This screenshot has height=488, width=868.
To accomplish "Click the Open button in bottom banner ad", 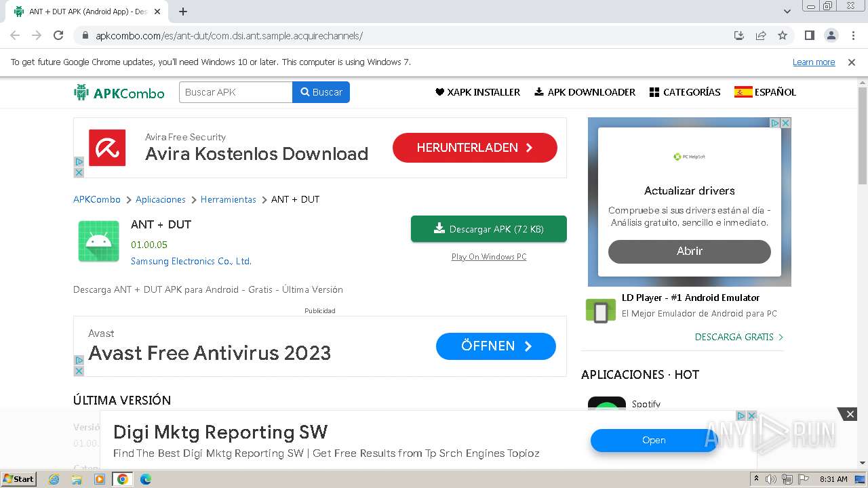I will 654,441.
